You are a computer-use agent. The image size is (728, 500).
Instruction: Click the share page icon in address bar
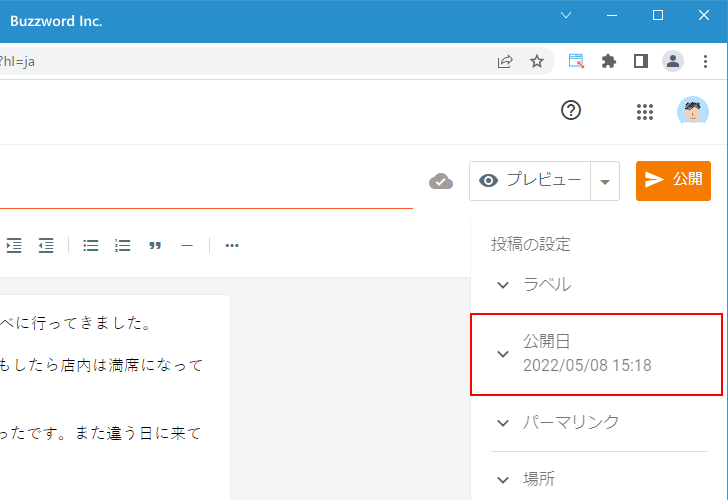coord(505,61)
